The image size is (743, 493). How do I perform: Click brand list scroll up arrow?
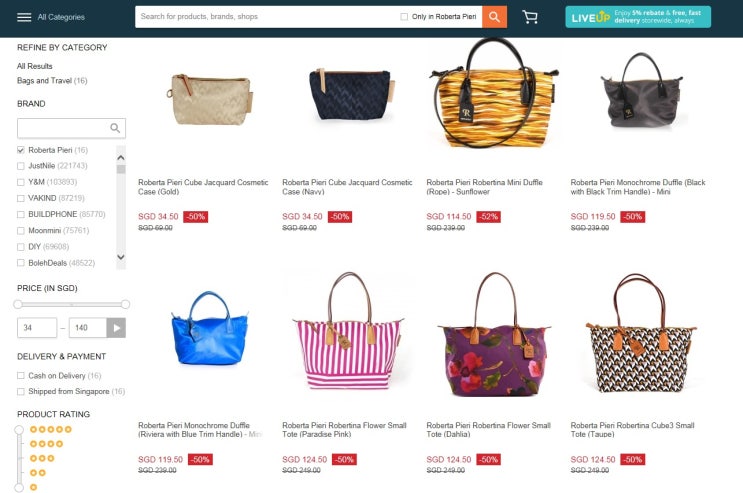pos(121,157)
